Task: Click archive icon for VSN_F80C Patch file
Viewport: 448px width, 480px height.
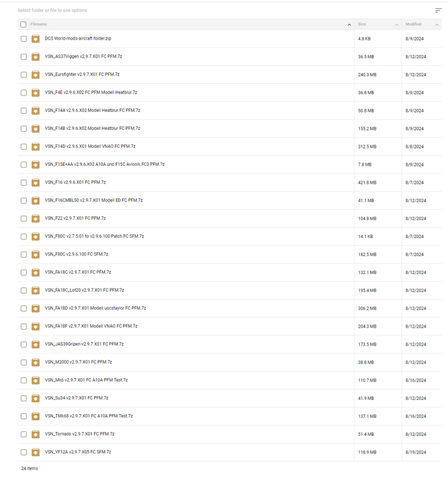Action: [36, 237]
